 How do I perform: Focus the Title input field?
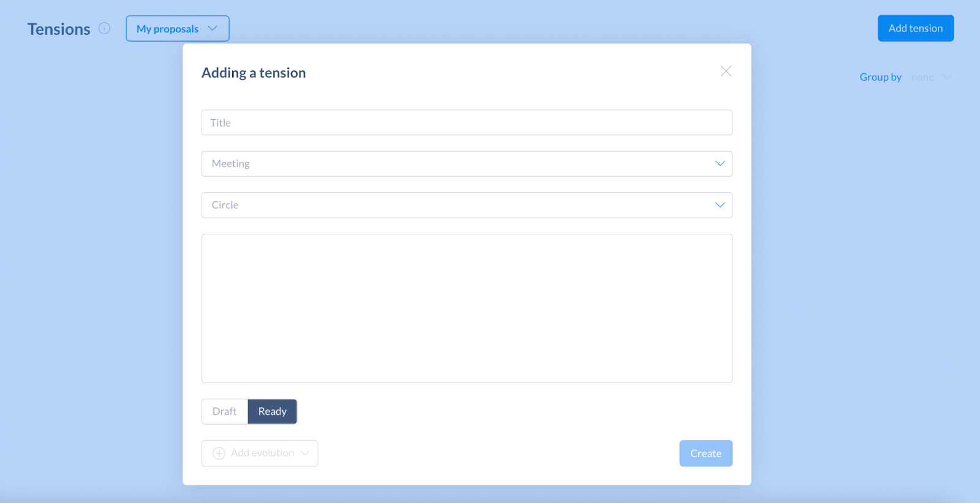pyautogui.click(x=467, y=122)
